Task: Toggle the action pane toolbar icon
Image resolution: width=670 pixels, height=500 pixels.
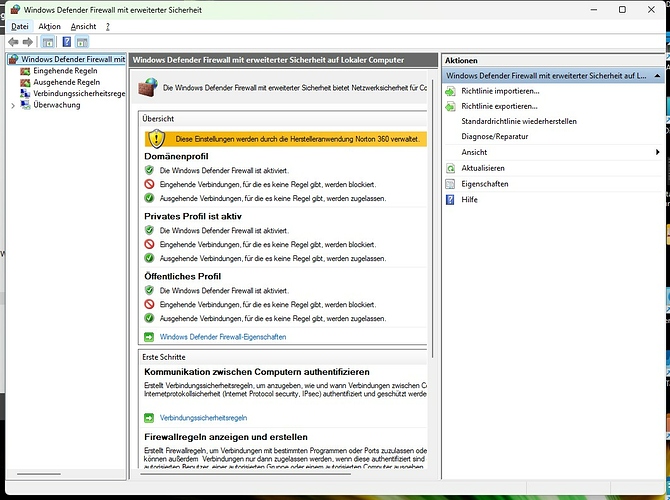Action: (x=82, y=42)
